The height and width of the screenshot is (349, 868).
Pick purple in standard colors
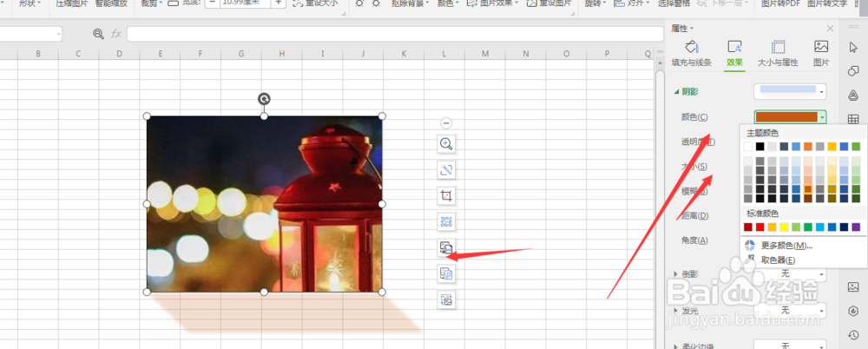[x=857, y=227]
